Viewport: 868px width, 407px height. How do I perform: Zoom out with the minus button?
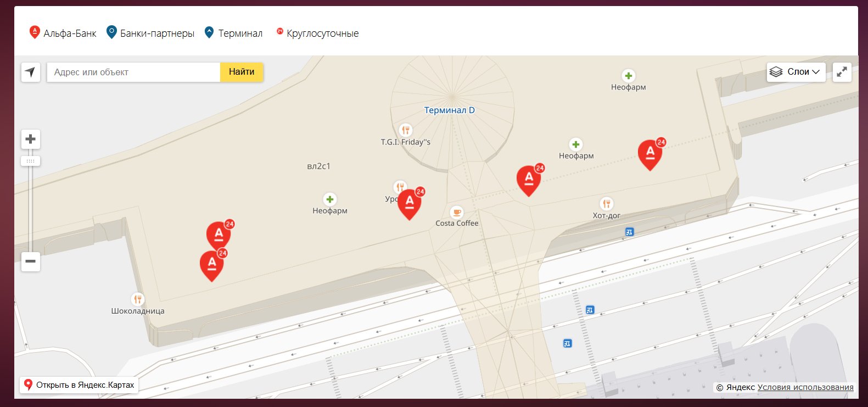click(31, 261)
